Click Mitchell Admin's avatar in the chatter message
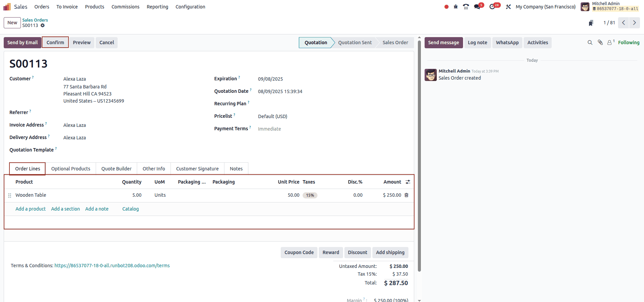The width and height of the screenshot is (644, 302). pyautogui.click(x=431, y=75)
